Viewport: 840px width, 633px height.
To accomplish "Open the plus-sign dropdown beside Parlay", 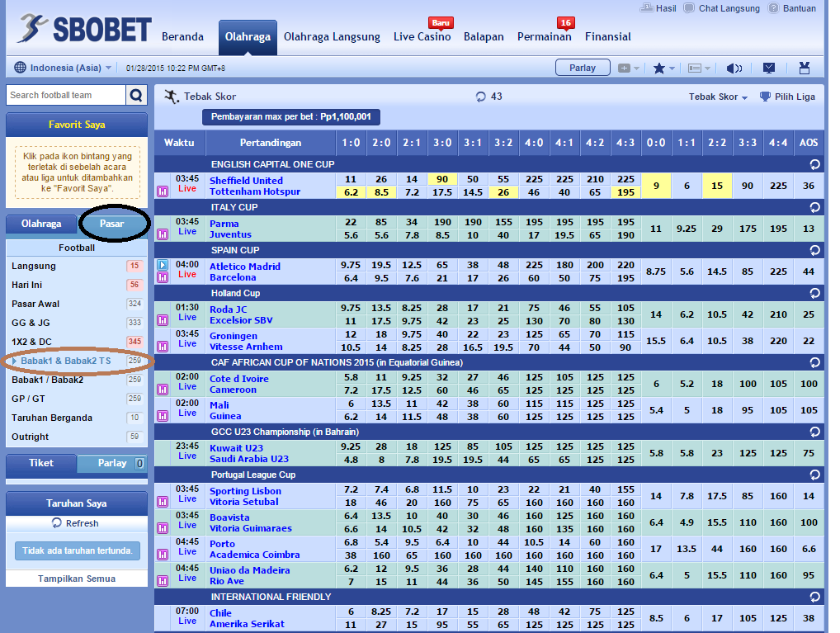I will [x=629, y=68].
